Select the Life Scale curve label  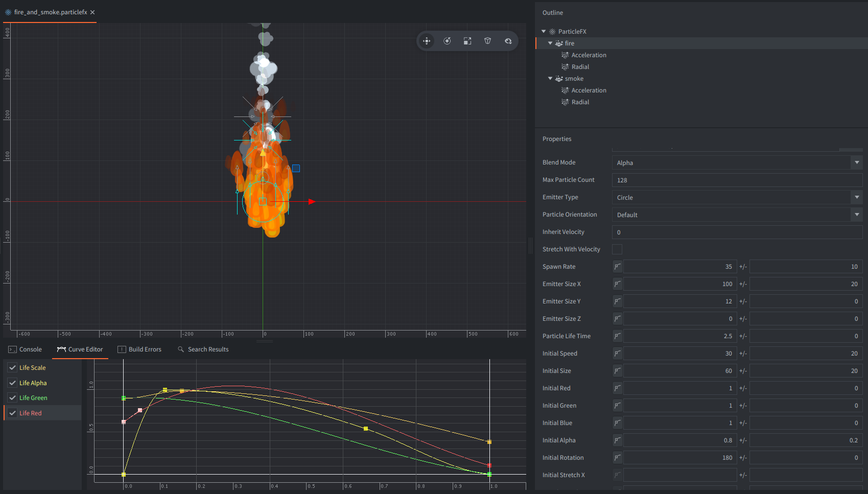pyautogui.click(x=33, y=368)
